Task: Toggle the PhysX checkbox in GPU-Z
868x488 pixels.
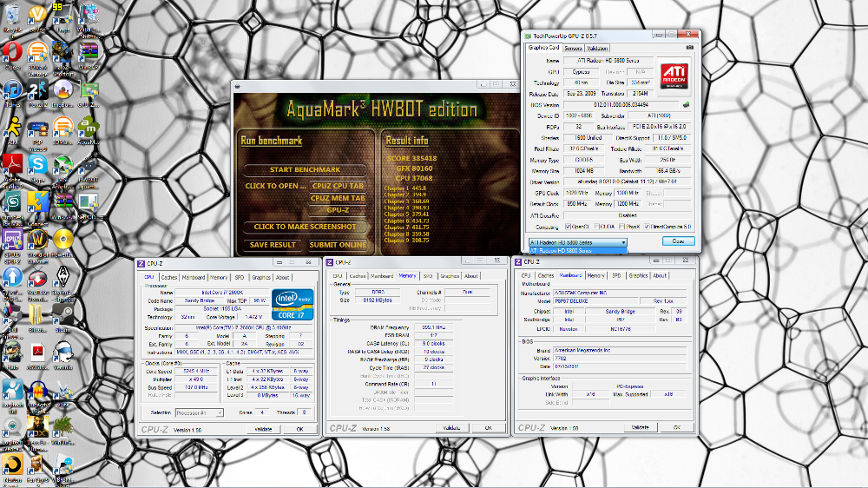Action: (621, 227)
